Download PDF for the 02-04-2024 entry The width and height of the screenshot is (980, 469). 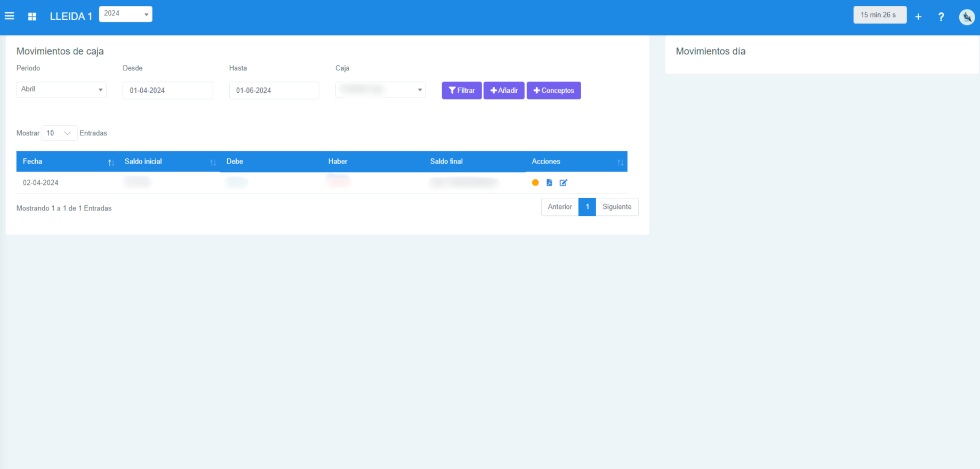pos(549,183)
